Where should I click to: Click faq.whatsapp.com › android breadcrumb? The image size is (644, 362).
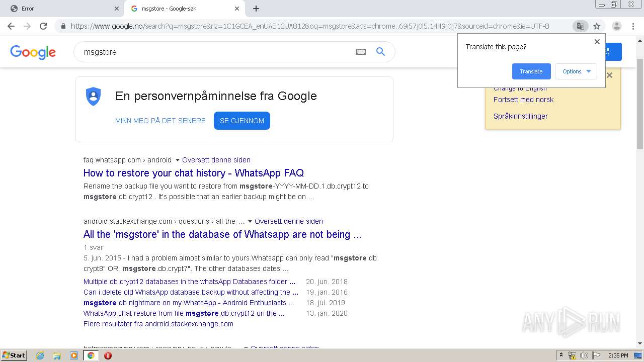127,160
